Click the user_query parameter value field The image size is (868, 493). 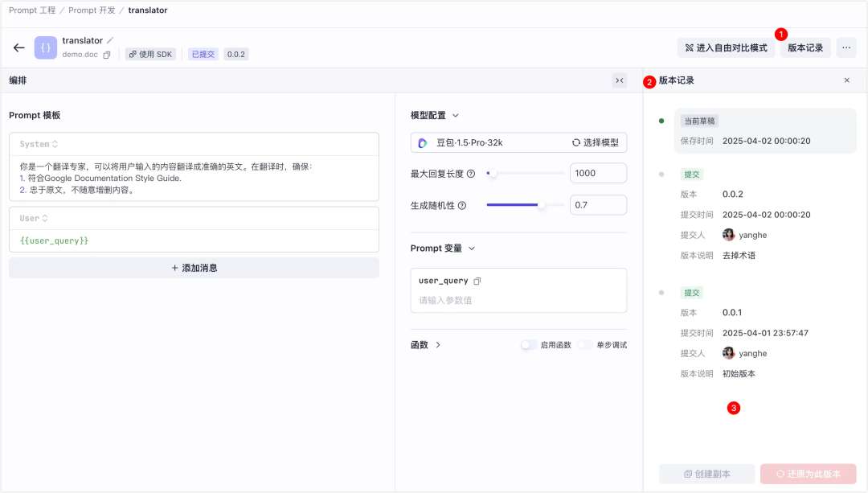pos(518,300)
